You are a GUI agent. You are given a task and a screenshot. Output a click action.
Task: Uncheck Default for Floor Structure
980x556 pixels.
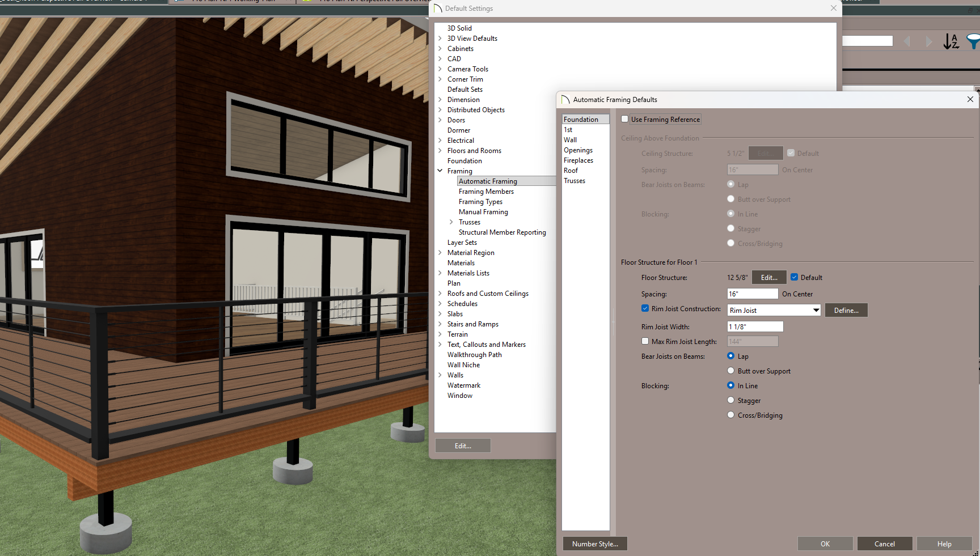pyautogui.click(x=794, y=277)
